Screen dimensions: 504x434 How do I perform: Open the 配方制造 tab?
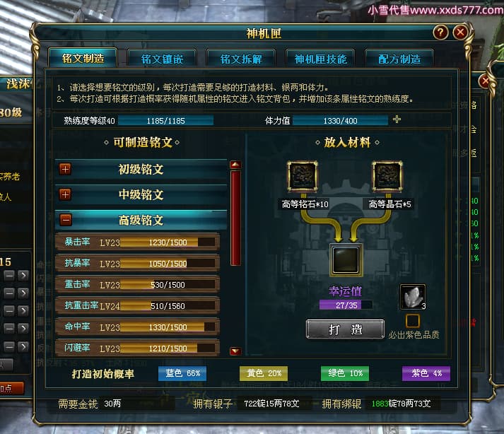399,59
